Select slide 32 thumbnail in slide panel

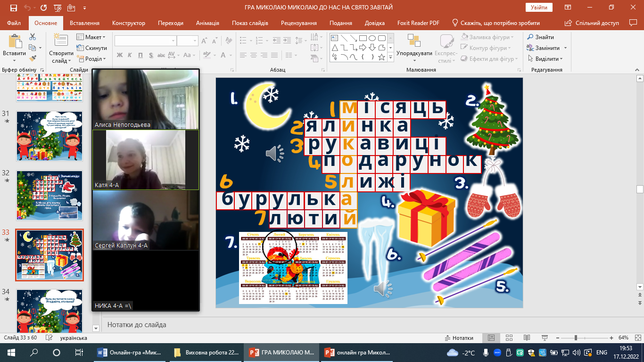[50, 196]
